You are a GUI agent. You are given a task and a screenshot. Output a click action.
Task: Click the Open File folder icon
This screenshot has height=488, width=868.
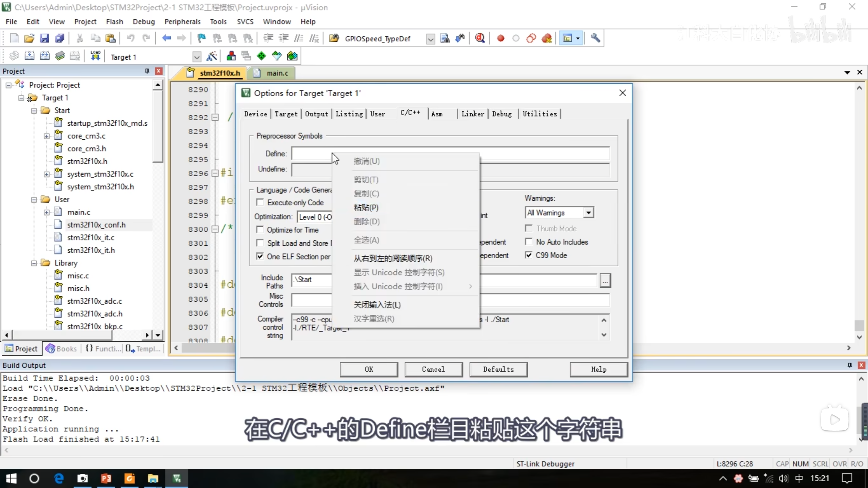(x=29, y=38)
